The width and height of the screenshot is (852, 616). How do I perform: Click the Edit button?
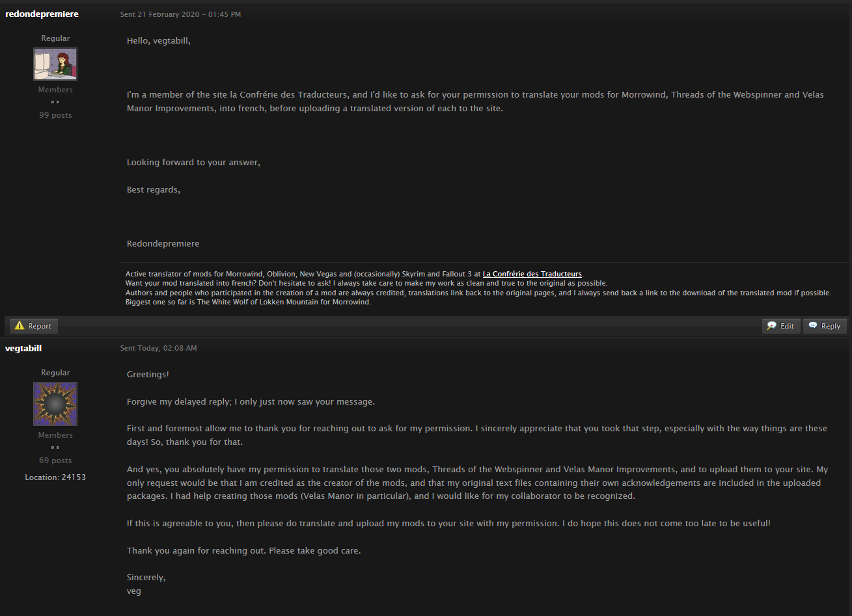tap(781, 326)
